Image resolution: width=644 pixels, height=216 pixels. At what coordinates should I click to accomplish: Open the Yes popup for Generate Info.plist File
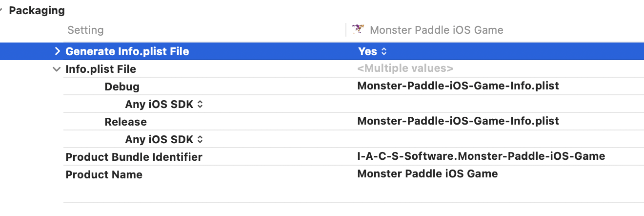click(372, 51)
